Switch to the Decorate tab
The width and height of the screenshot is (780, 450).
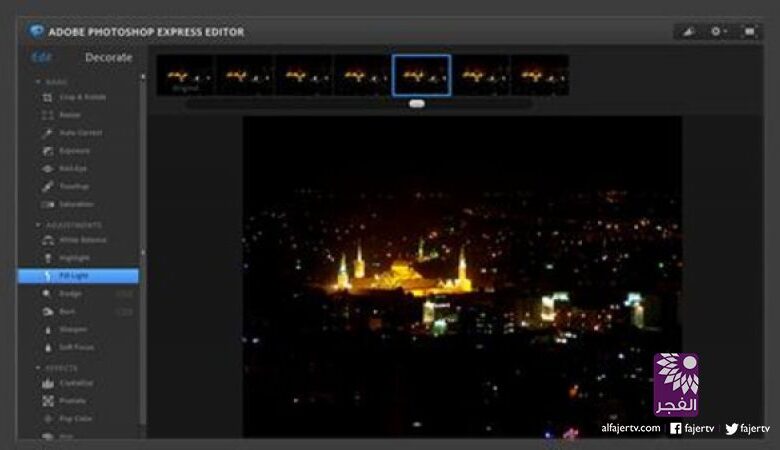[x=108, y=58]
